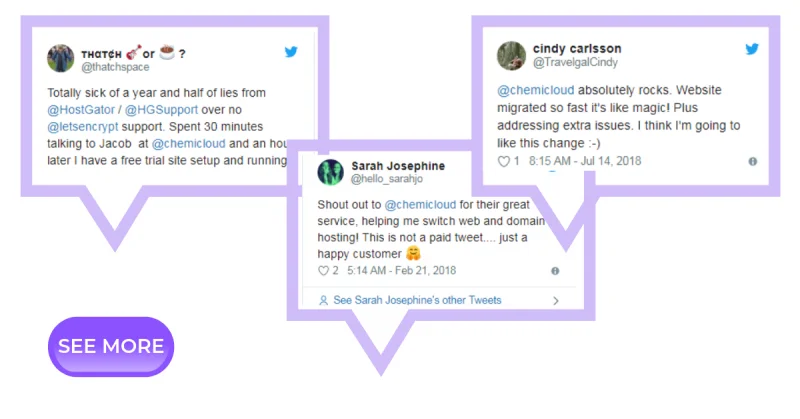Open the @letsencrypt mention link
Image resolution: width=800 pixels, height=419 pixels.
tap(81, 128)
